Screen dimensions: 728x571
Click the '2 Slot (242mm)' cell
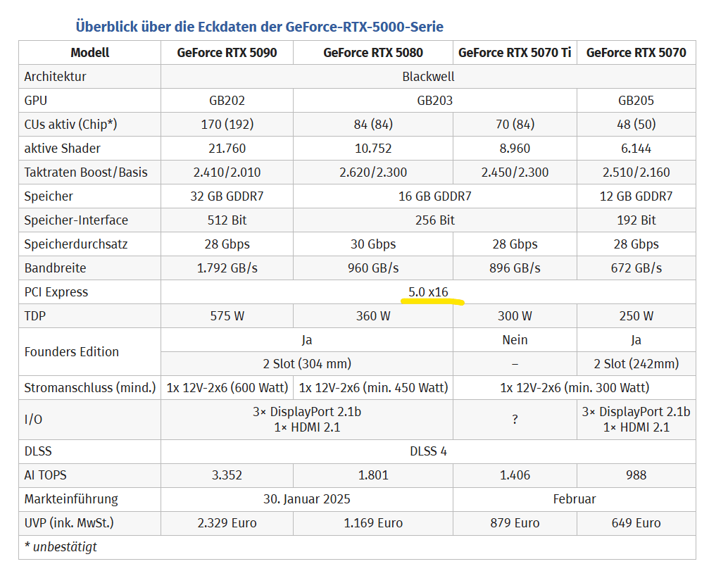[636, 363]
